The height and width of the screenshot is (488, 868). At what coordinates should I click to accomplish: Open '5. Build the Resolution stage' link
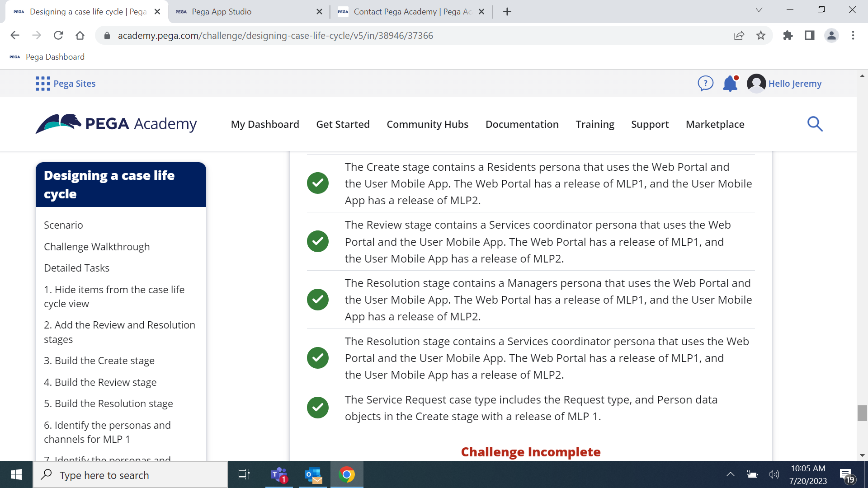108,404
